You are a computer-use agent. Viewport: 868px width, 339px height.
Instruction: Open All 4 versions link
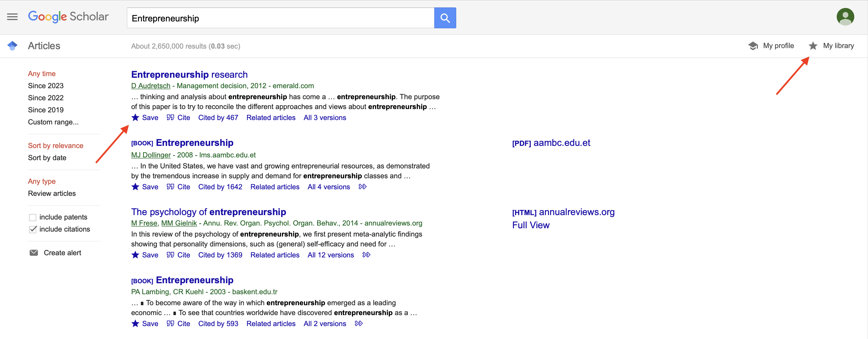pyautogui.click(x=329, y=187)
